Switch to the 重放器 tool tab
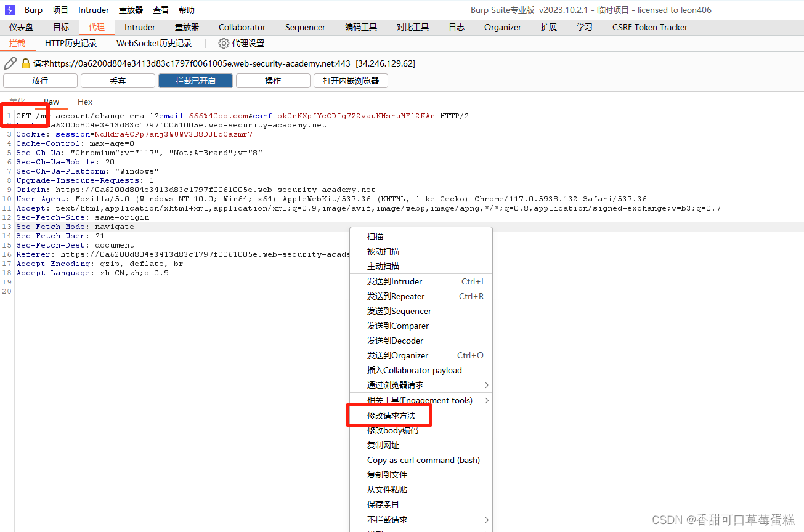Viewport: 804px width, 532px height. 187,27
